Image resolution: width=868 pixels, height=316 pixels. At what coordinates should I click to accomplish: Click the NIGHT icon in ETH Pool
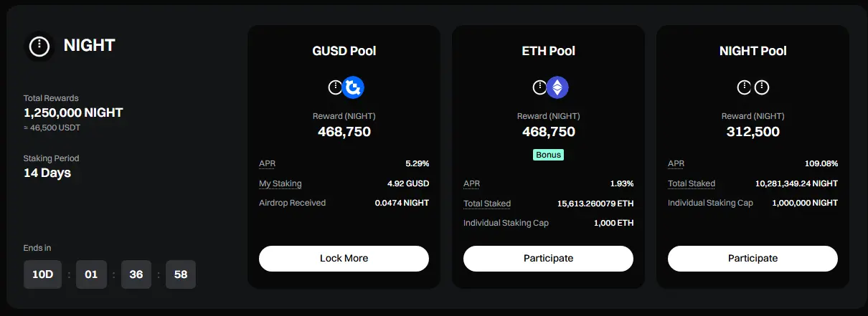point(539,87)
